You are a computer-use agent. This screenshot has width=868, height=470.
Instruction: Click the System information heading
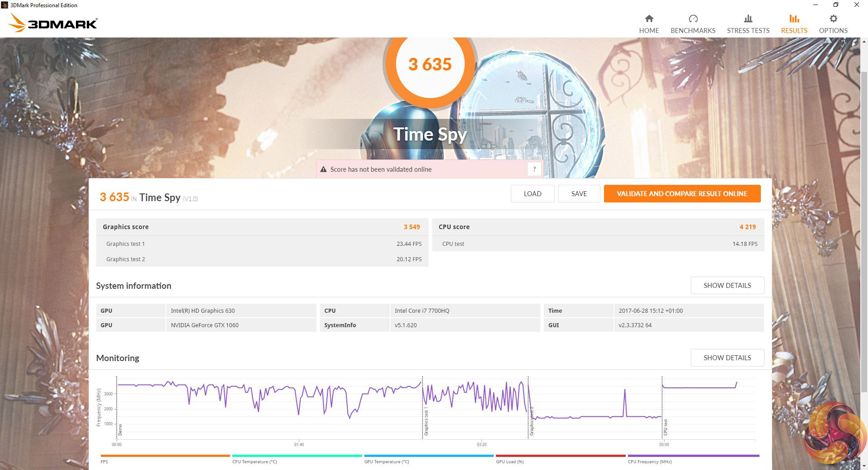[x=133, y=286]
